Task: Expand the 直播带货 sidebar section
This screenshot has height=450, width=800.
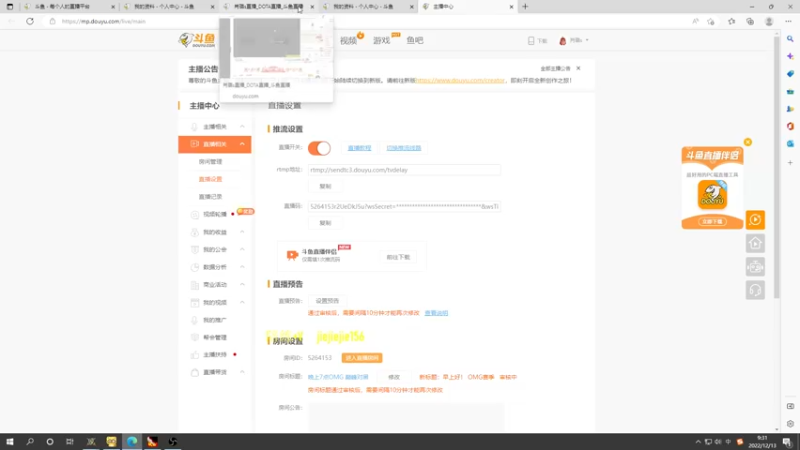Action: click(242, 372)
